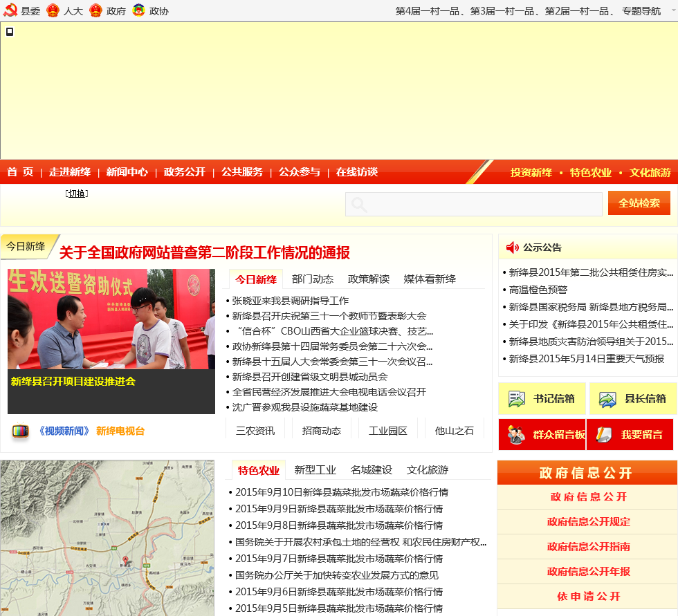
Task: Click the 群众留言板 people icon
Action: click(x=516, y=435)
